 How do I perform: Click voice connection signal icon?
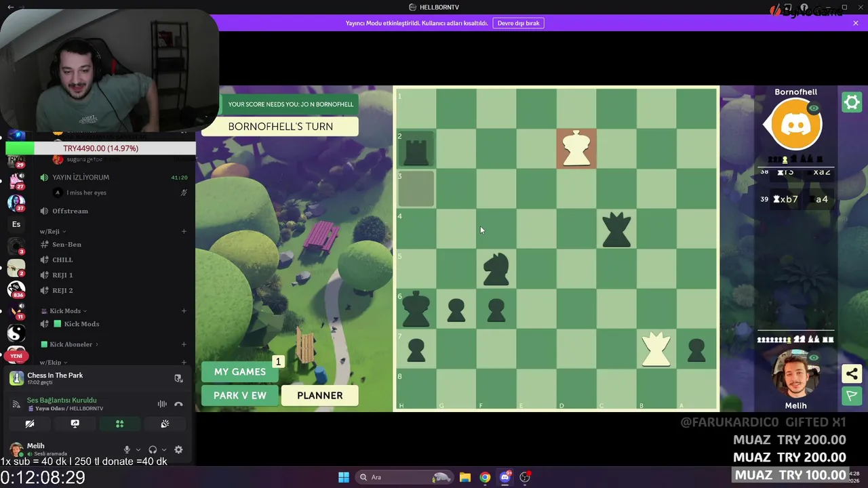(x=16, y=405)
